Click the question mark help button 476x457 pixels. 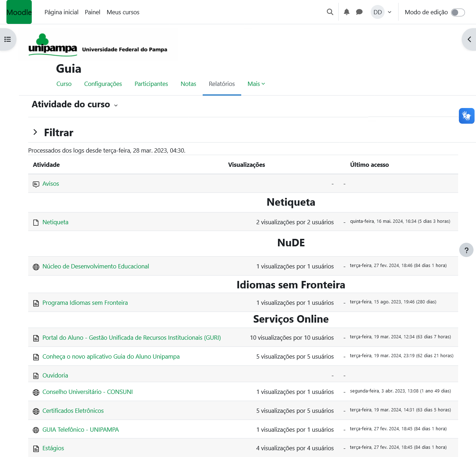pyautogui.click(x=466, y=250)
